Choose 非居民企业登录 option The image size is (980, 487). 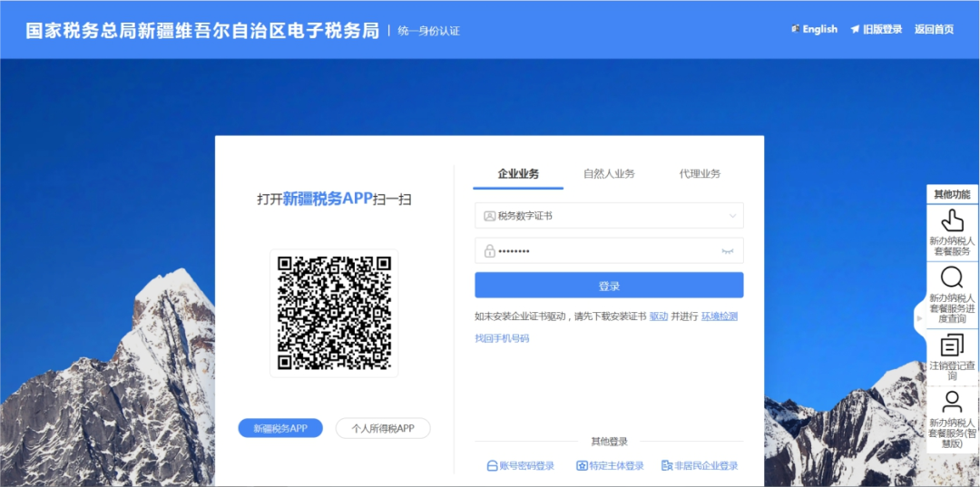pos(700,466)
